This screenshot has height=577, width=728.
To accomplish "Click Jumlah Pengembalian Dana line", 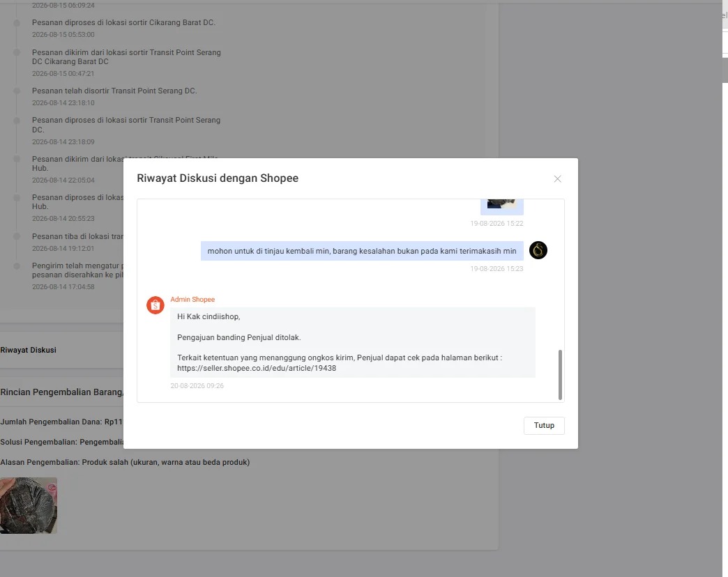I will pyautogui.click(x=61, y=422).
